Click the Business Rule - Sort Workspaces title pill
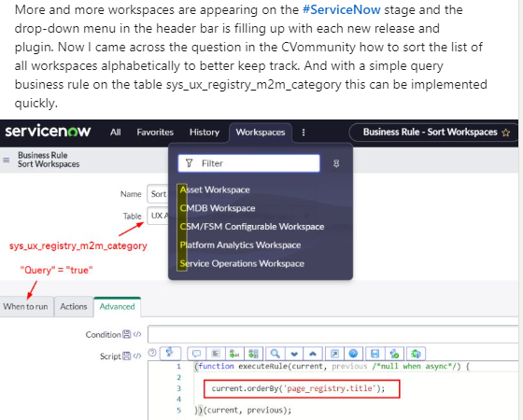Screen dimensions: 523x420 433,133
